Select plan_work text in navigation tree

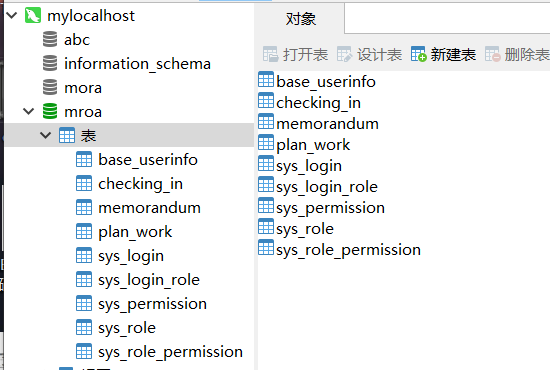[x=135, y=232]
